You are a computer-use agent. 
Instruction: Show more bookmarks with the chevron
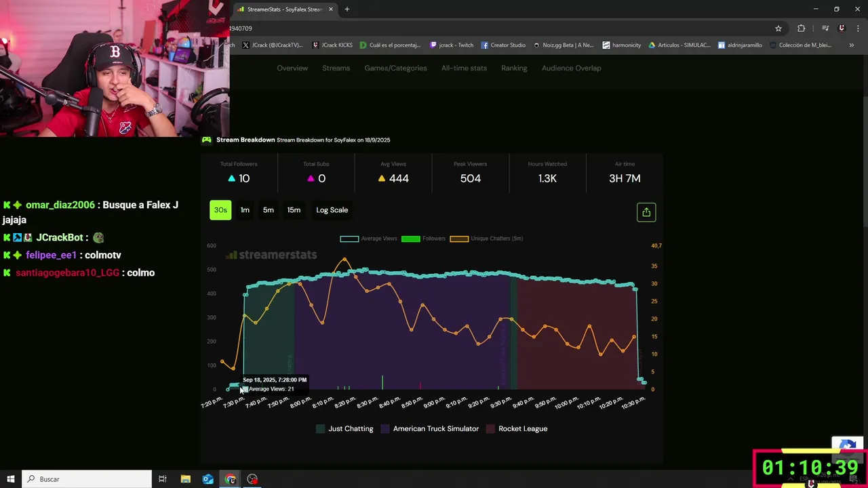[851, 45]
